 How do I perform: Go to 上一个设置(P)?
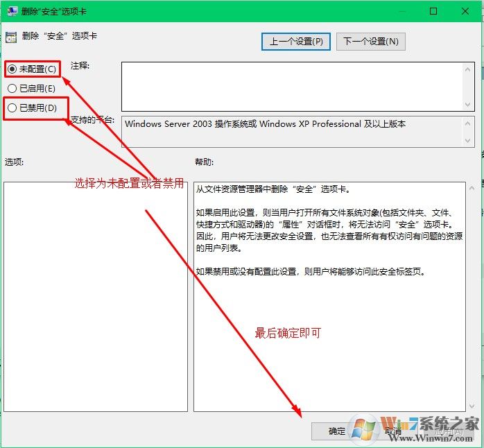(296, 42)
